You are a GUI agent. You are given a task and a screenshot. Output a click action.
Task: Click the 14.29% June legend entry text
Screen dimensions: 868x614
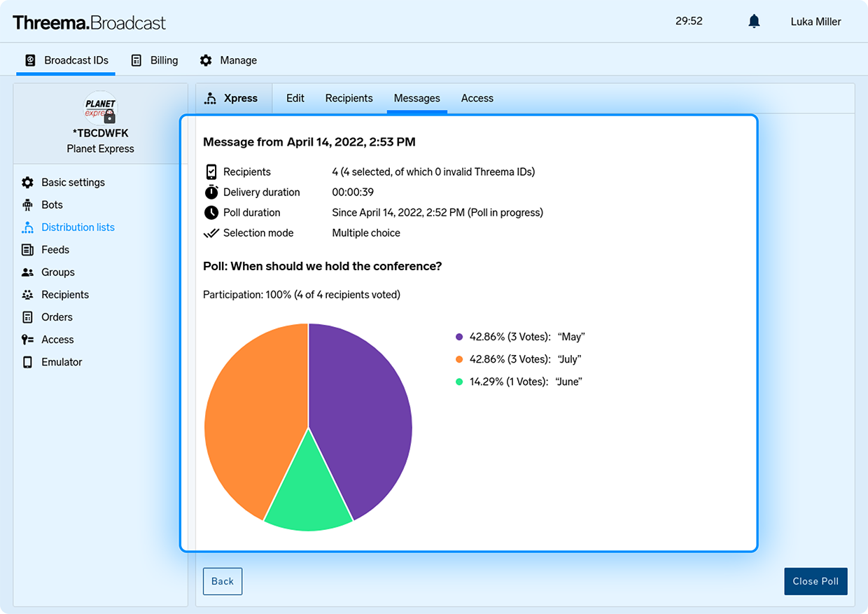pos(526,382)
